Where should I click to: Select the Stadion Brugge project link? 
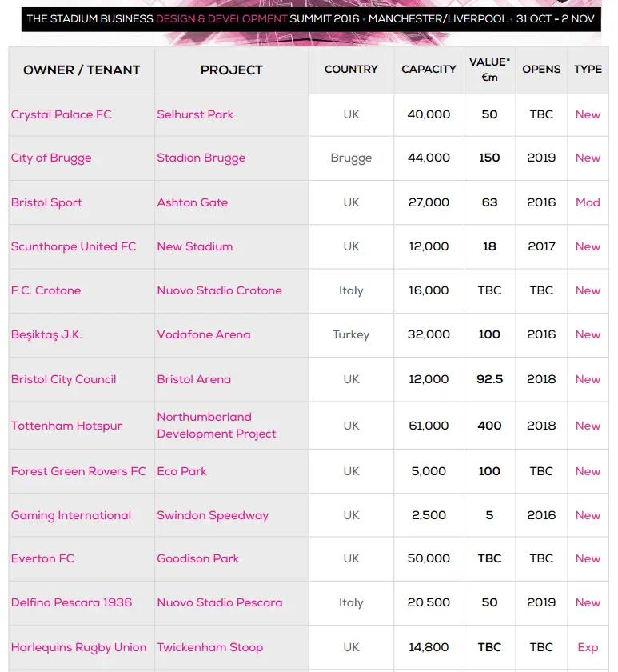(201, 158)
